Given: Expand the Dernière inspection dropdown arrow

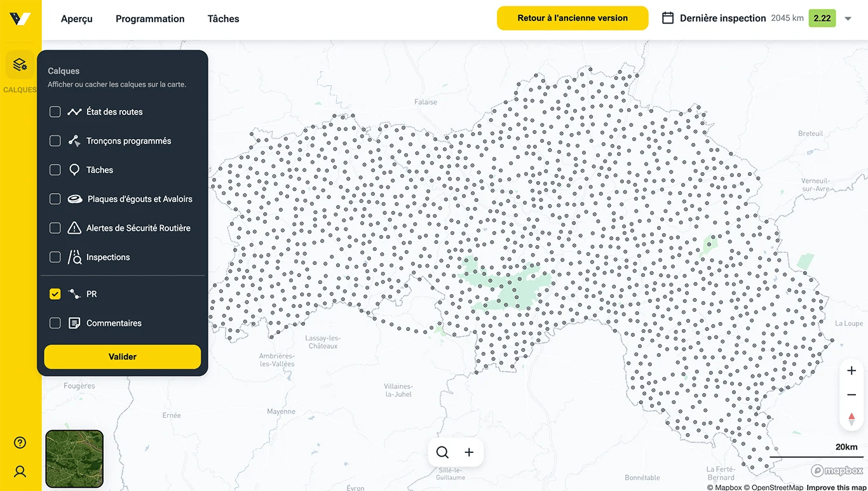Looking at the screenshot, I should click(x=848, y=18).
